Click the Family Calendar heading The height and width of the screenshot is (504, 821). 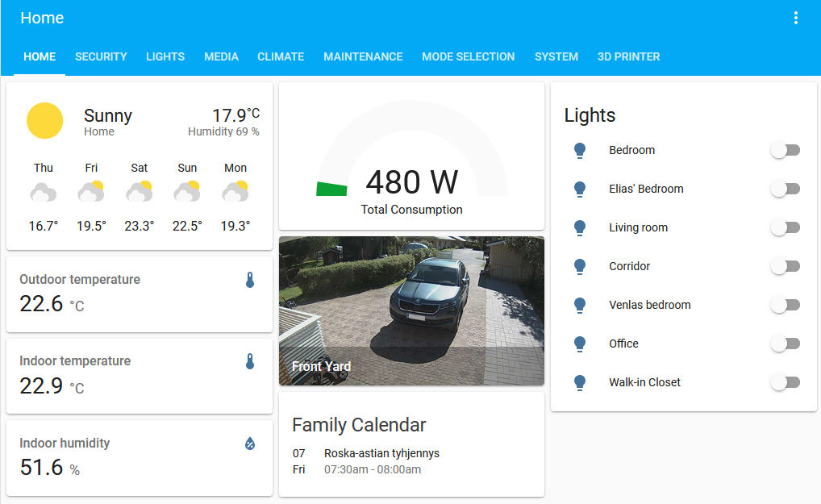(x=359, y=425)
